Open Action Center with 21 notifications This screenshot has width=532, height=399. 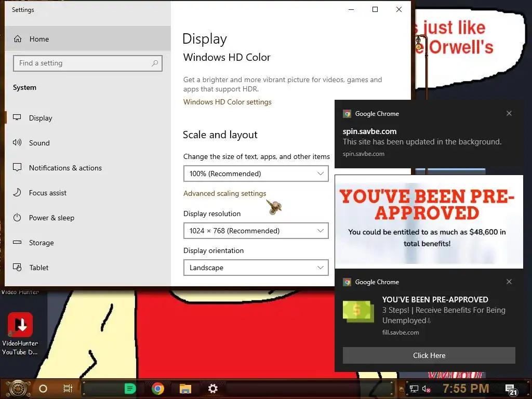click(511, 390)
